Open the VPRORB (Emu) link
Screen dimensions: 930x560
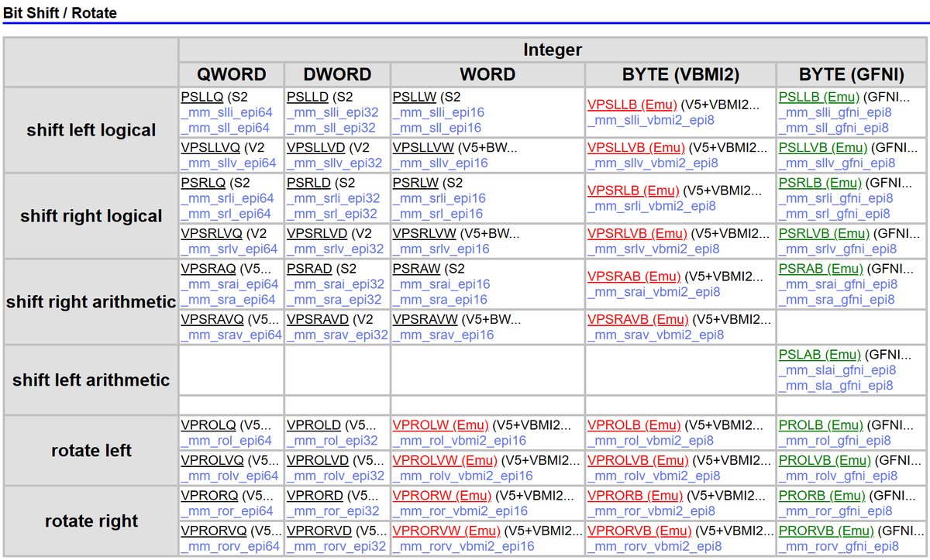click(635, 496)
